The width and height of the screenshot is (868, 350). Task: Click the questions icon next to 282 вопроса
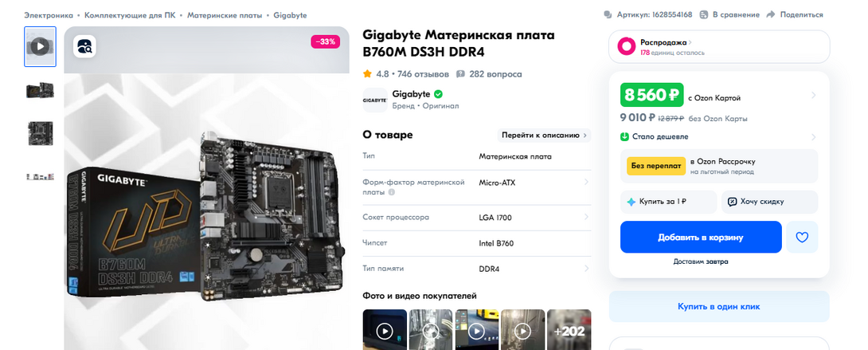[x=460, y=74]
